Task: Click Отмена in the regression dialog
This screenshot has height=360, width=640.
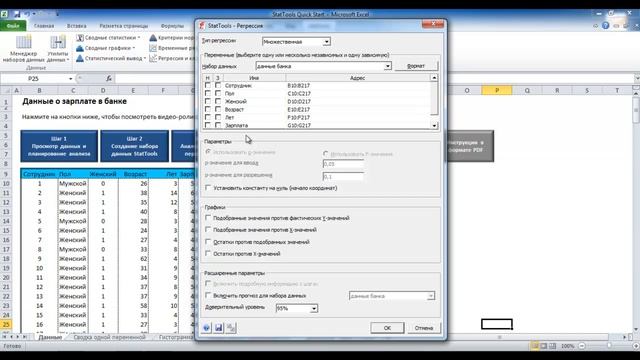Action: (424, 328)
